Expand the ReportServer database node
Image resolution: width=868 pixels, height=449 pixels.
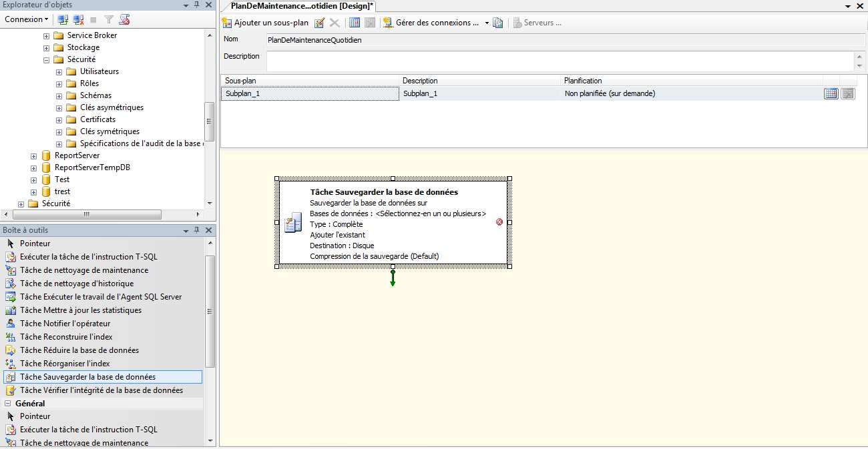tap(34, 155)
